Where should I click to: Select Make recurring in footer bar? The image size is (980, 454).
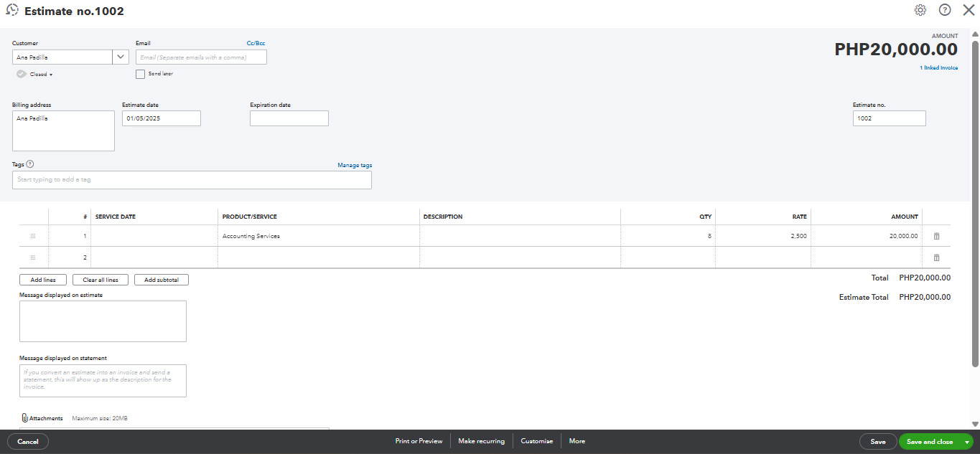[x=481, y=441]
